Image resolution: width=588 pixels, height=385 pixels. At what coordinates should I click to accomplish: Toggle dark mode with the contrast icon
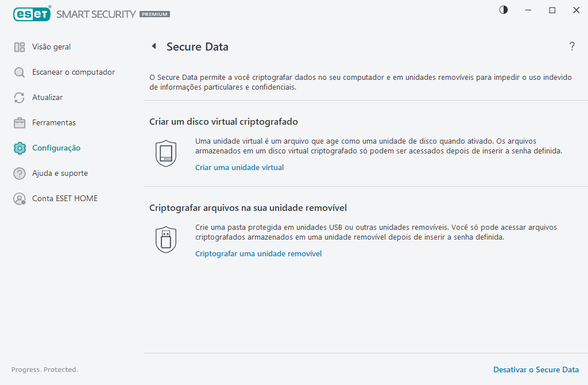pyautogui.click(x=503, y=10)
